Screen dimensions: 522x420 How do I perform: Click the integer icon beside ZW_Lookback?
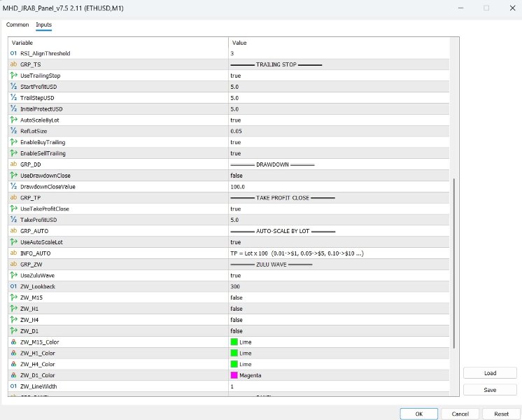click(13, 286)
